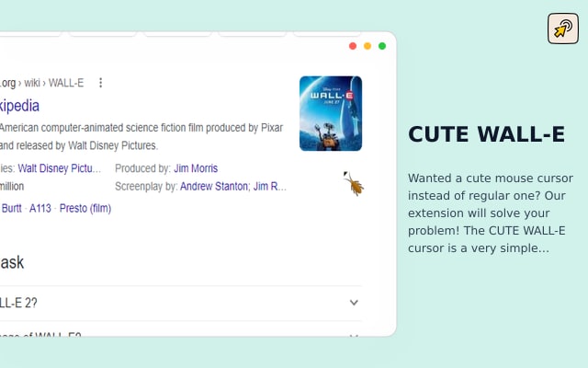Click the red window dot
The image size is (588, 368).
pos(353,46)
